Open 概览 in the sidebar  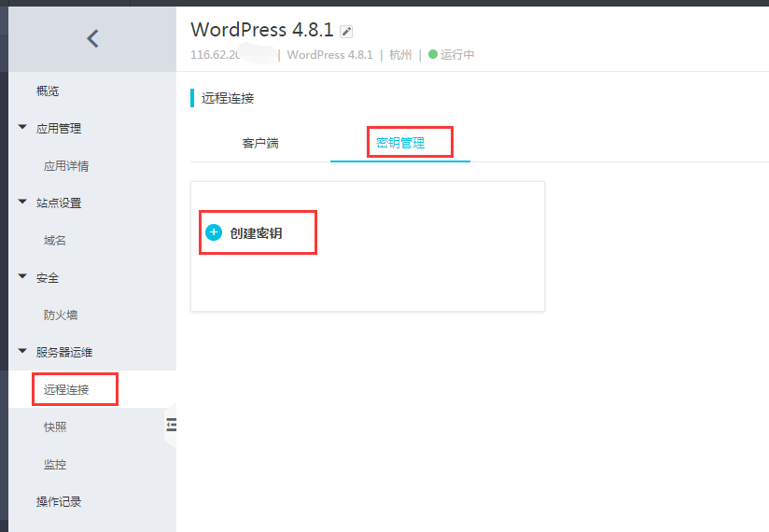tap(48, 91)
